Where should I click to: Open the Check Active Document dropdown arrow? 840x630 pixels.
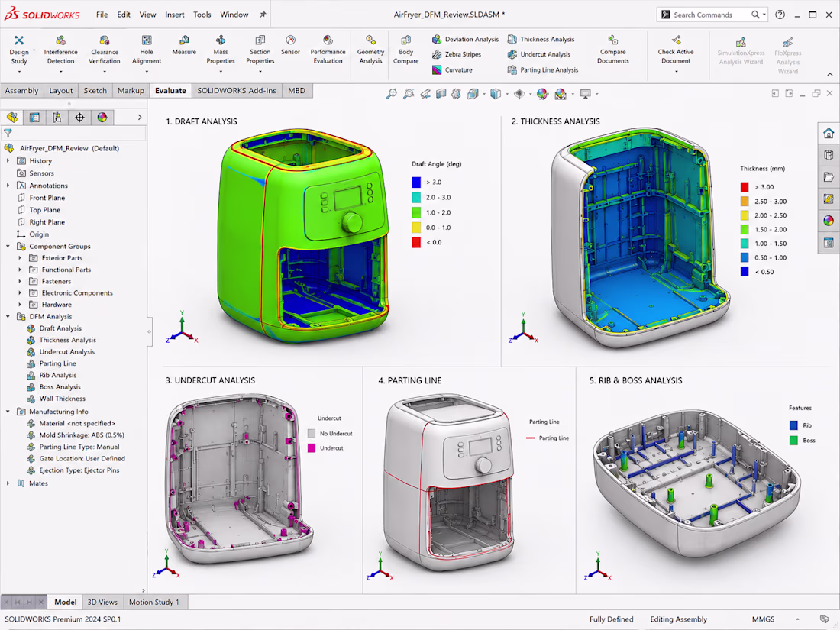(676, 71)
